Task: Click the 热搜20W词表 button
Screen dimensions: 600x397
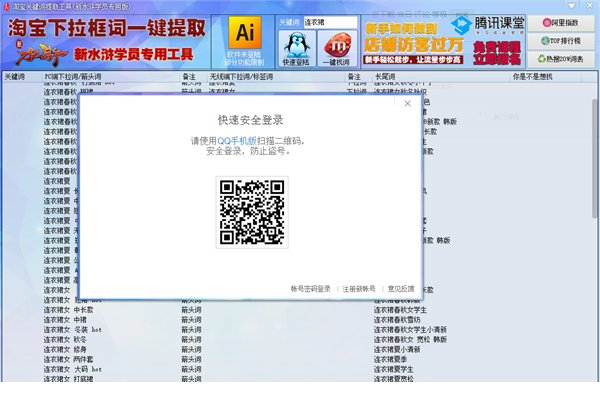Action: 561,59
